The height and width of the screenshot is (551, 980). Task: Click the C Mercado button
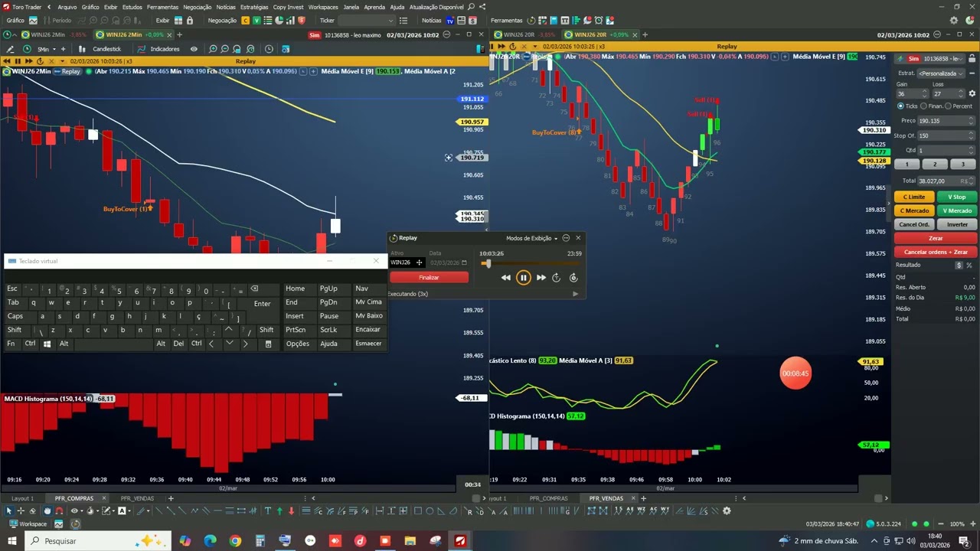click(915, 210)
